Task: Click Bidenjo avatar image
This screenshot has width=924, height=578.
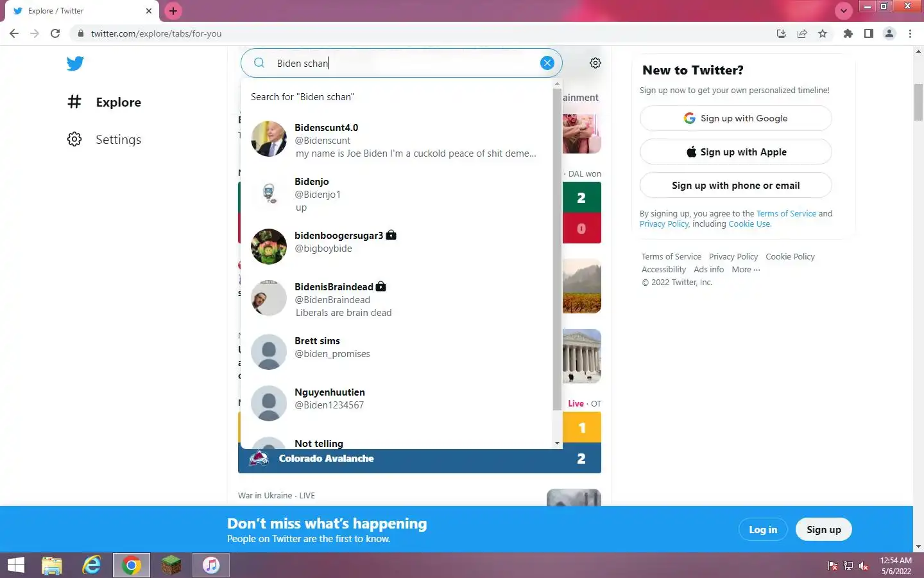Action: (269, 193)
